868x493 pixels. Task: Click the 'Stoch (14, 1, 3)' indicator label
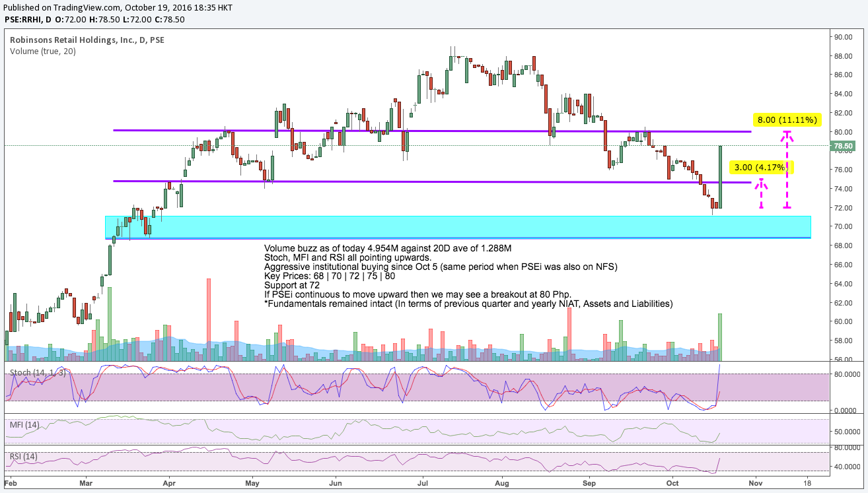tap(38, 373)
